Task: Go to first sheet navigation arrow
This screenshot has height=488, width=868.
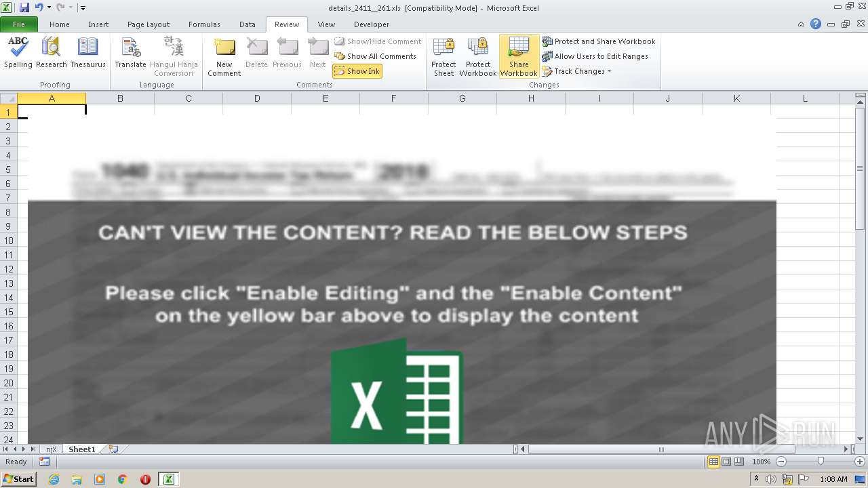Action: tap(6, 449)
